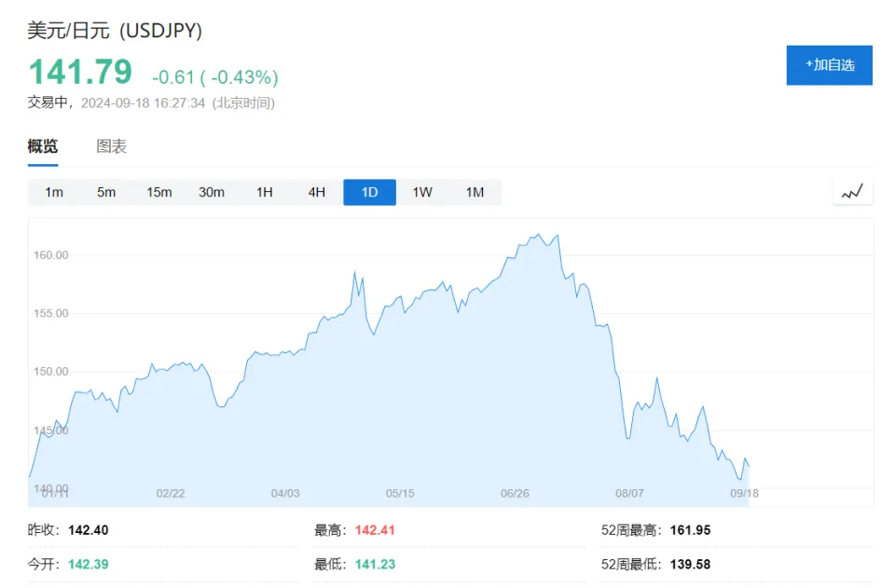Select the 1D daily interval
This screenshot has height=588, width=895.
[x=369, y=193]
